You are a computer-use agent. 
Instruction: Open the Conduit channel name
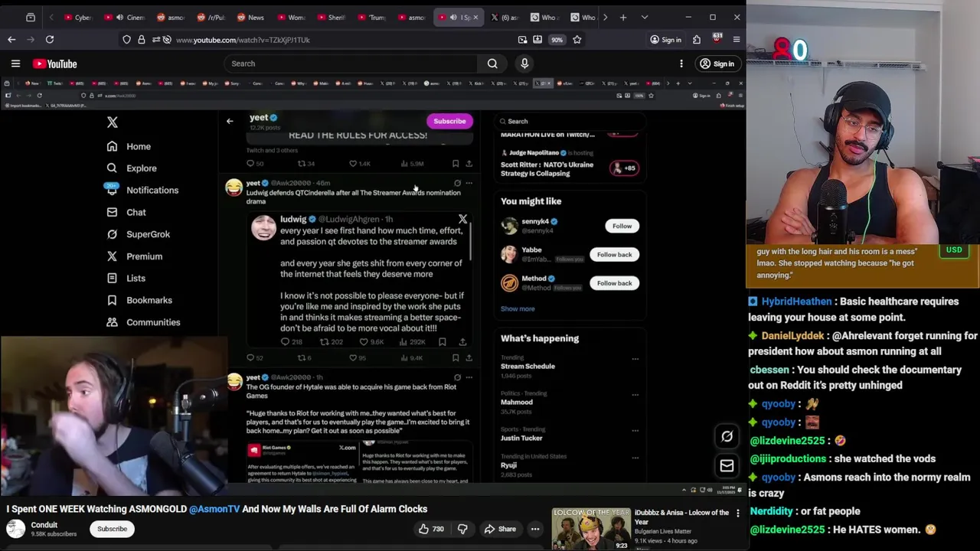pos(44,525)
